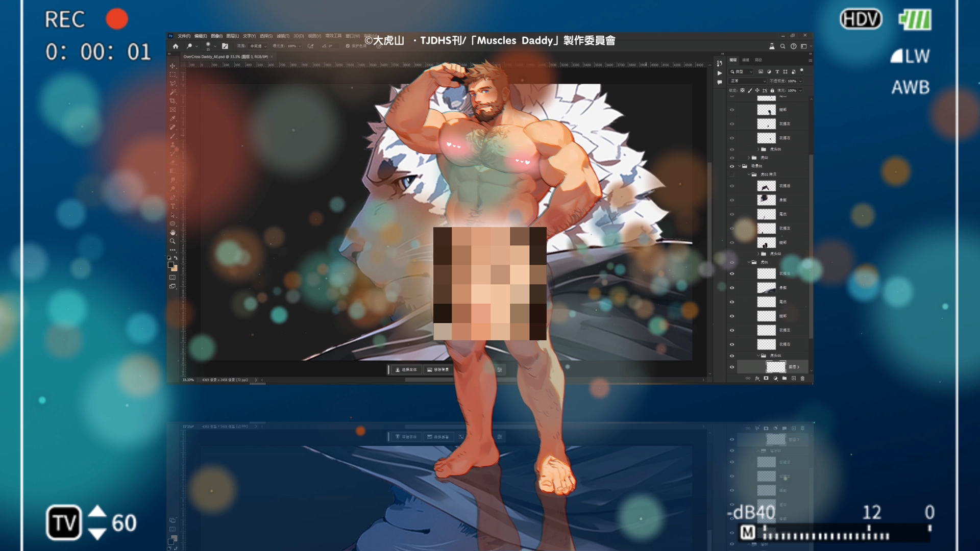The height and width of the screenshot is (551, 980).
Task: Switch to the 通道 tab
Action: [x=746, y=60]
